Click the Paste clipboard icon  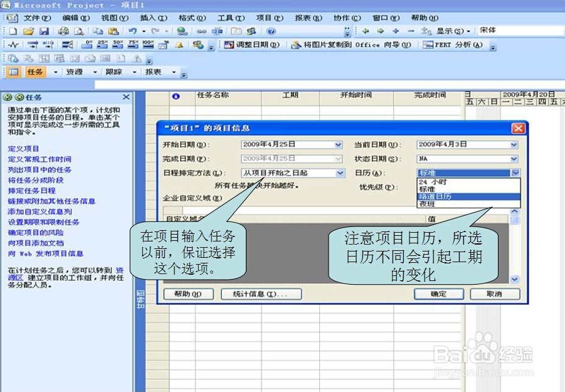click(x=114, y=31)
